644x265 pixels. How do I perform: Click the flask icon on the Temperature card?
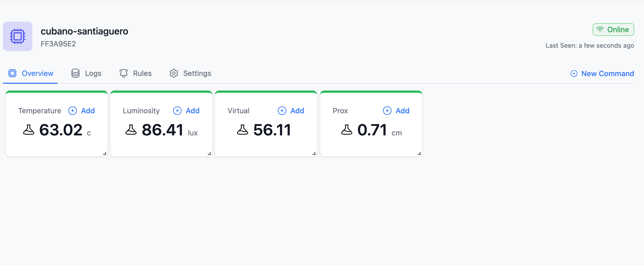point(29,130)
